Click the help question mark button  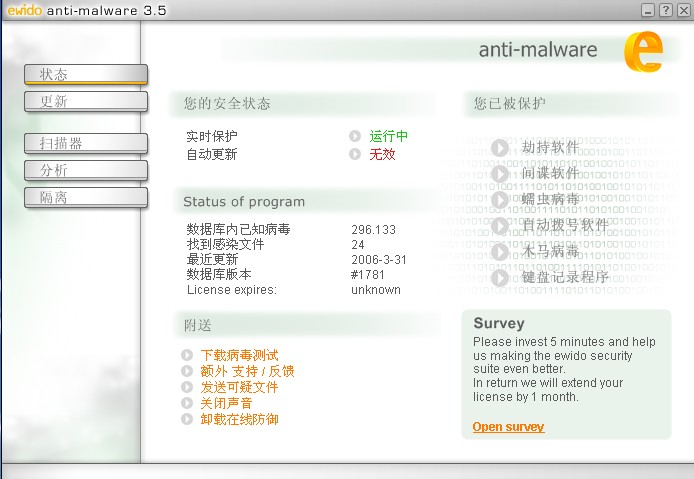point(666,10)
